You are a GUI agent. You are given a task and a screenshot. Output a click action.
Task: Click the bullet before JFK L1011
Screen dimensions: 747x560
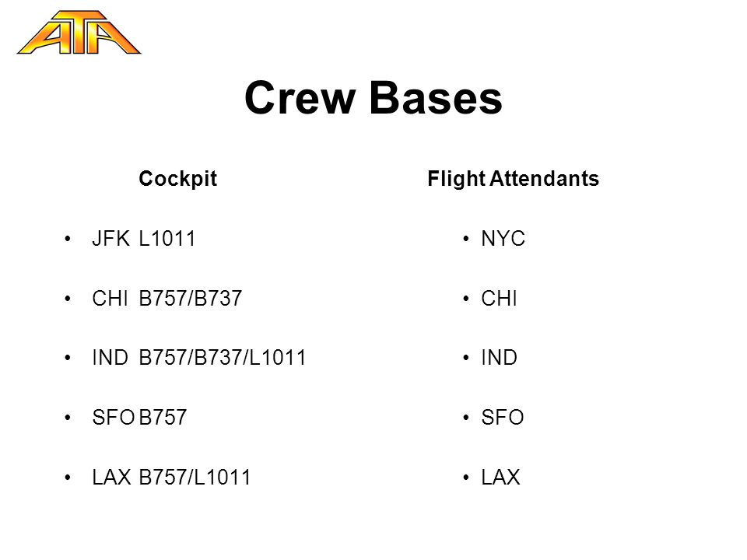click(x=68, y=239)
